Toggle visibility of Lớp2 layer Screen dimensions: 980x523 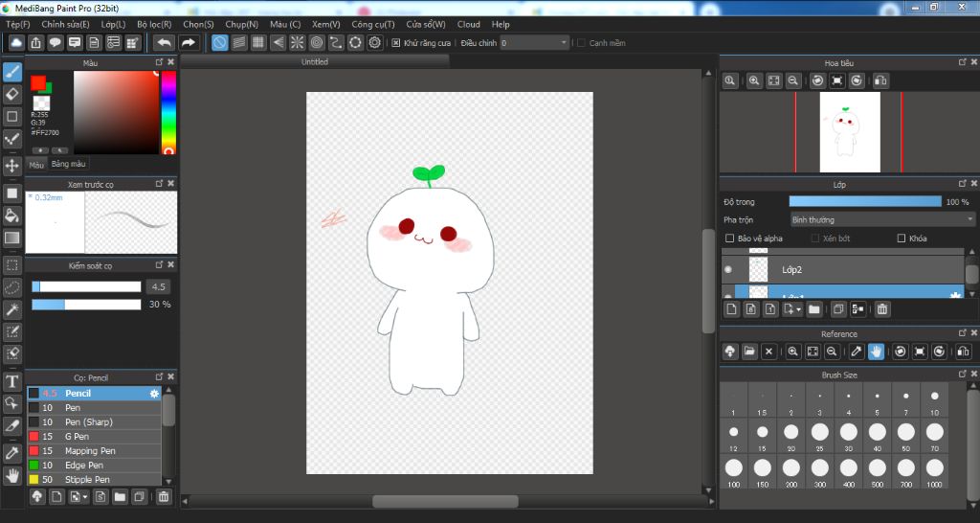click(728, 269)
